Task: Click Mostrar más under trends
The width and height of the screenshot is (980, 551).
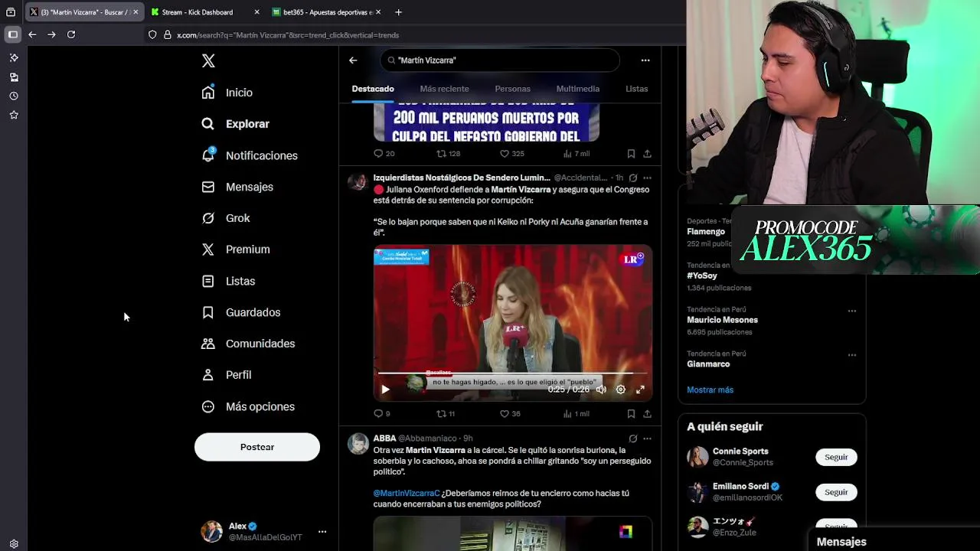Action: [x=710, y=390]
